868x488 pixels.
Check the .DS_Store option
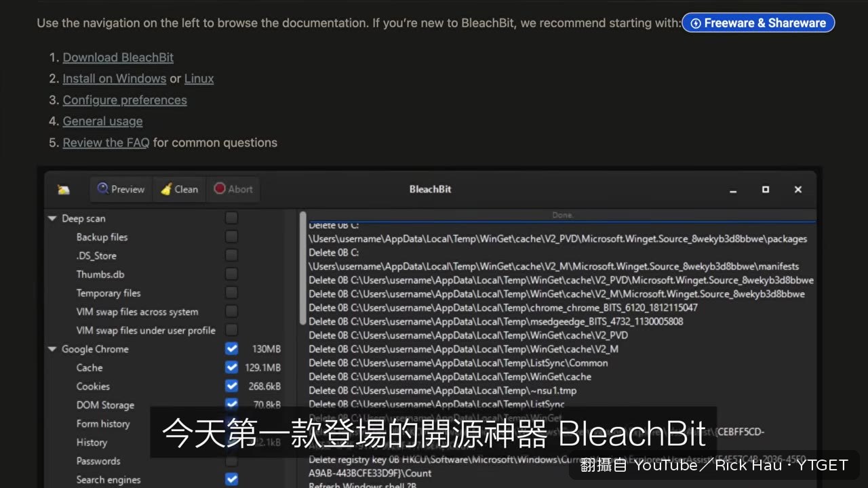(x=232, y=256)
